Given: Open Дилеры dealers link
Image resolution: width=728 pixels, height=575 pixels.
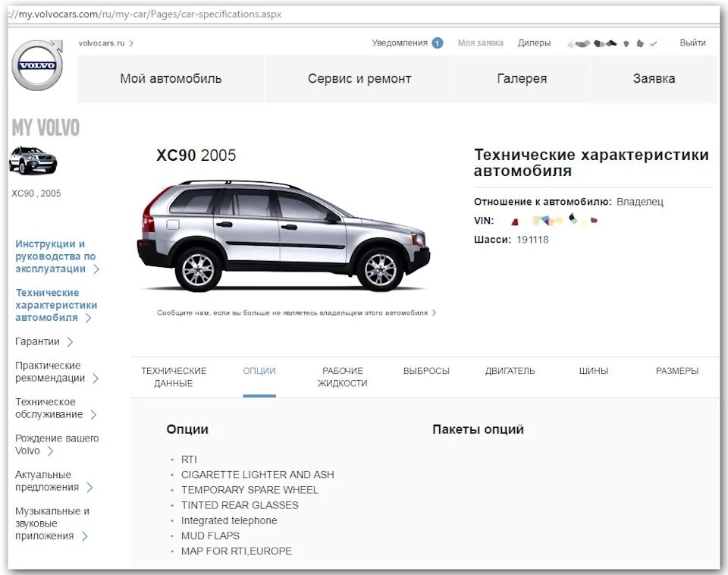Looking at the screenshot, I should click(534, 42).
